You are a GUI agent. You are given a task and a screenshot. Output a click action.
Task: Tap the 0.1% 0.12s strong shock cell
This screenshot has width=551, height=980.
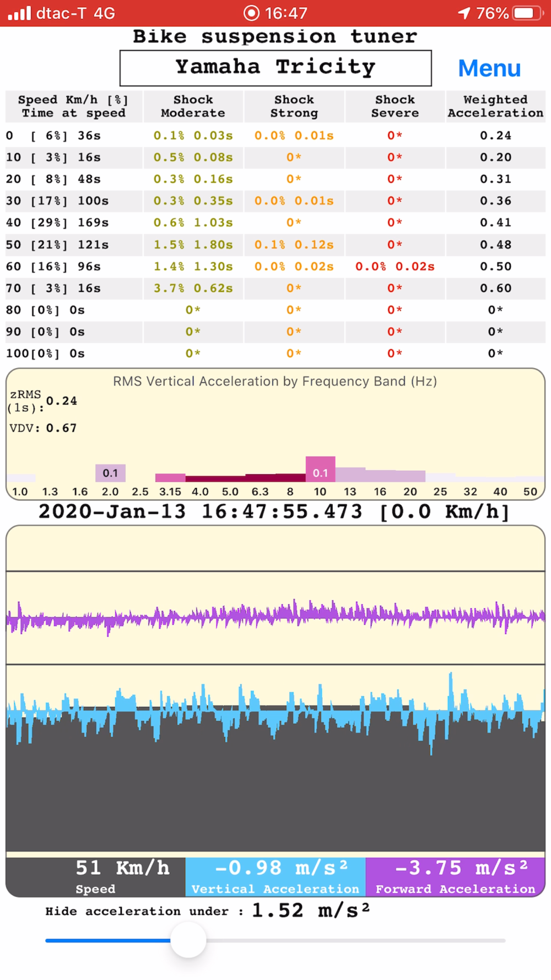(x=294, y=245)
